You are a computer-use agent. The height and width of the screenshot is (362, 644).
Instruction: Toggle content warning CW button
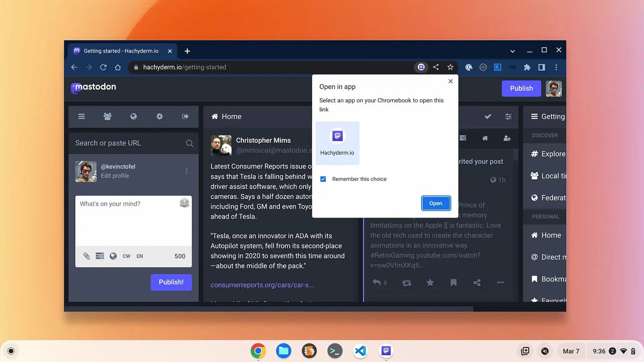tap(126, 256)
